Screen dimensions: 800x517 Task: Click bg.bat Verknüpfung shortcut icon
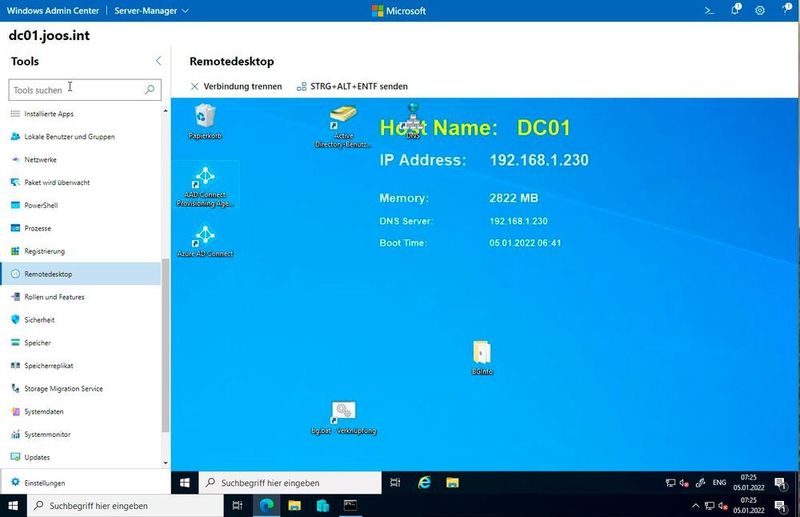point(343,418)
